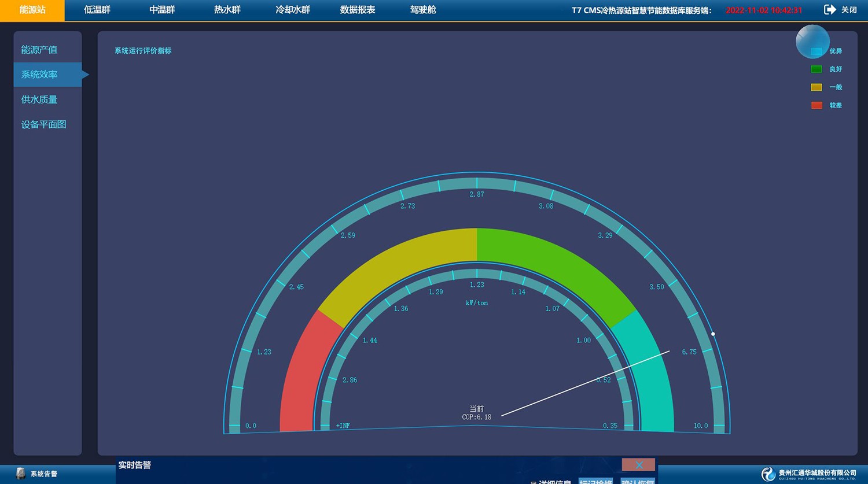
Task: Select 能源产值 in the sidebar
Action: coord(39,50)
